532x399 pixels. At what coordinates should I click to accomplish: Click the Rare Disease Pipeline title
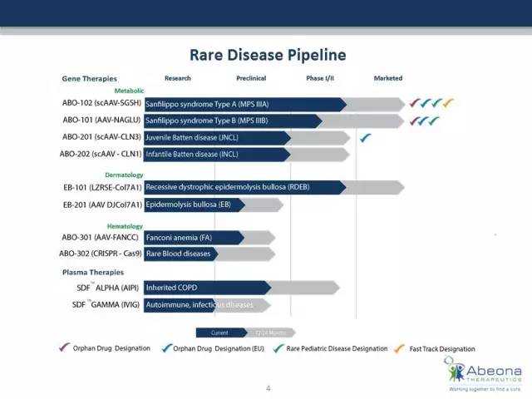(x=268, y=55)
